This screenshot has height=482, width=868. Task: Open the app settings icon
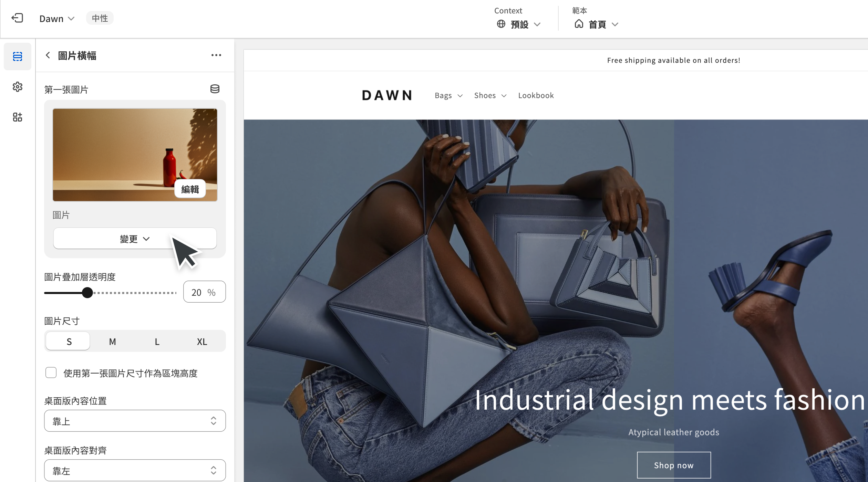coord(17,87)
